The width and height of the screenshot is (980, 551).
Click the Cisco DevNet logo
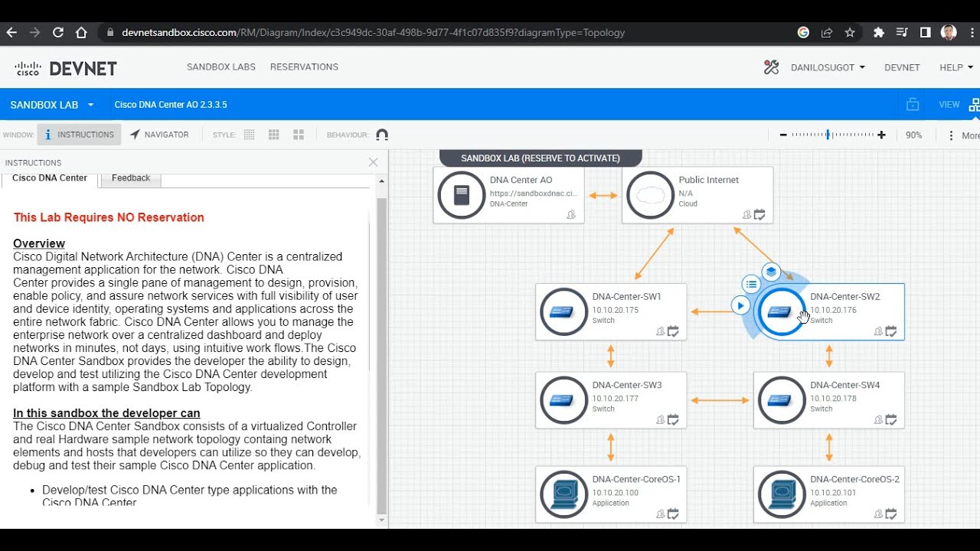point(66,68)
